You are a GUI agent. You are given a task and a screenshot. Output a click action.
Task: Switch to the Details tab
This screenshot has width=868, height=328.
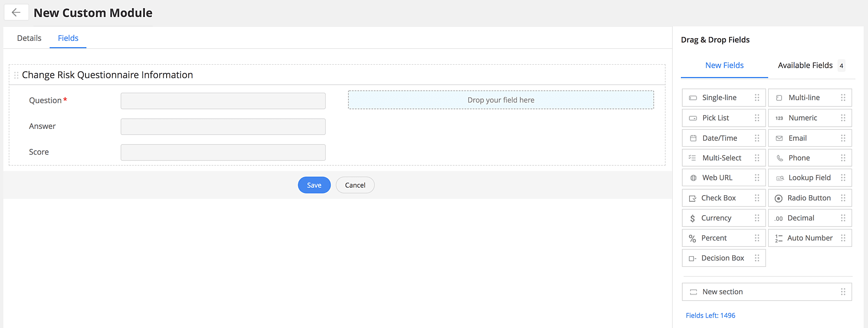pyautogui.click(x=29, y=38)
